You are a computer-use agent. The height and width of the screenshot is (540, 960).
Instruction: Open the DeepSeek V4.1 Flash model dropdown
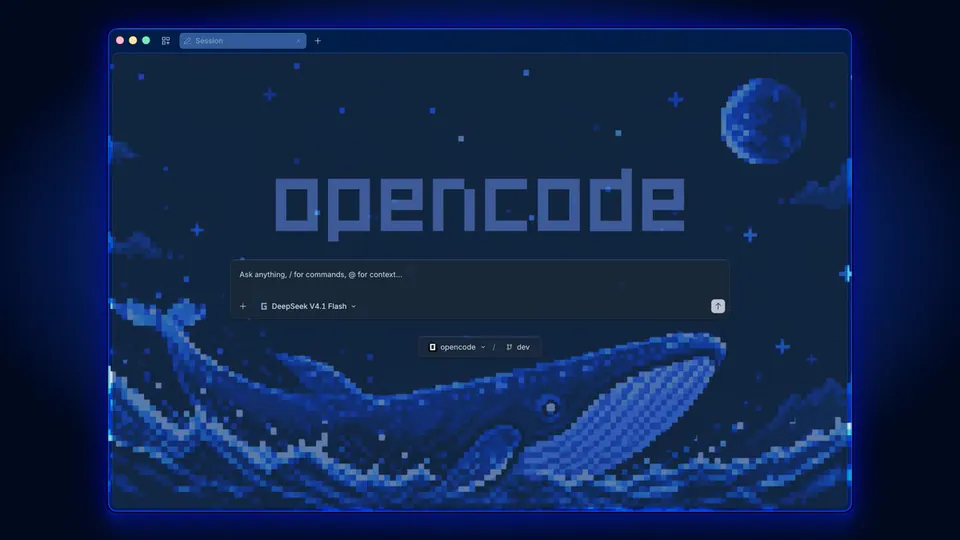(308, 306)
